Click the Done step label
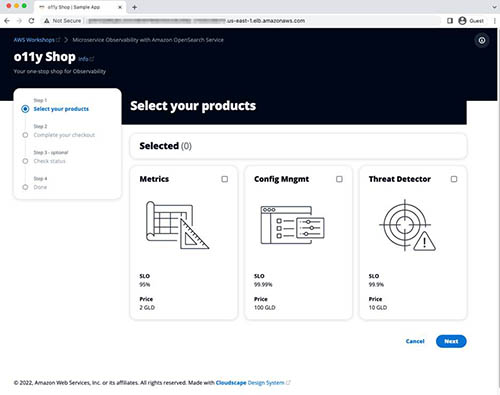Image resolution: width=500 pixels, height=395 pixels. 40,187
